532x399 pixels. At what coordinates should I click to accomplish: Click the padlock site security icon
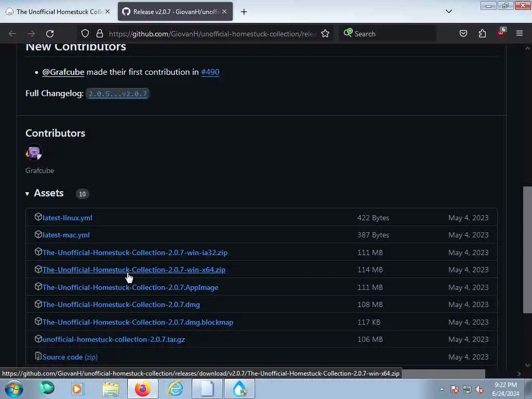pyautogui.click(x=99, y=34)
